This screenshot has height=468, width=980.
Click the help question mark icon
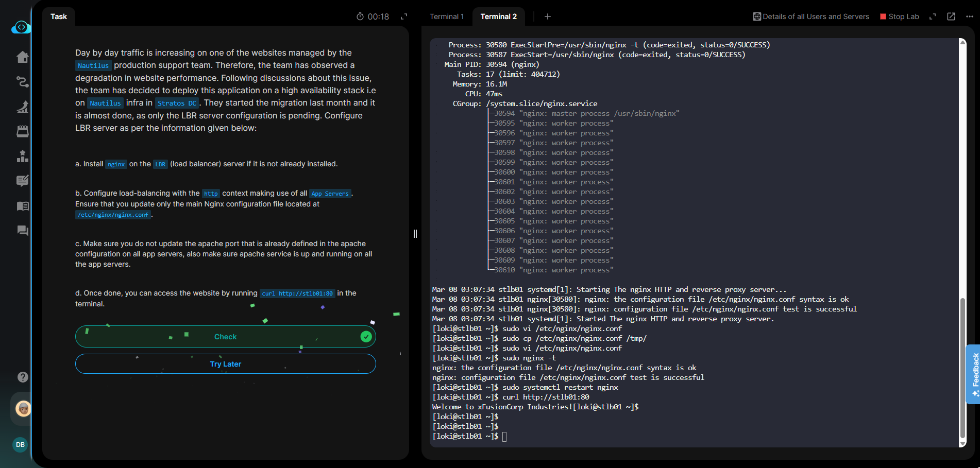click(x=22, y=377)
